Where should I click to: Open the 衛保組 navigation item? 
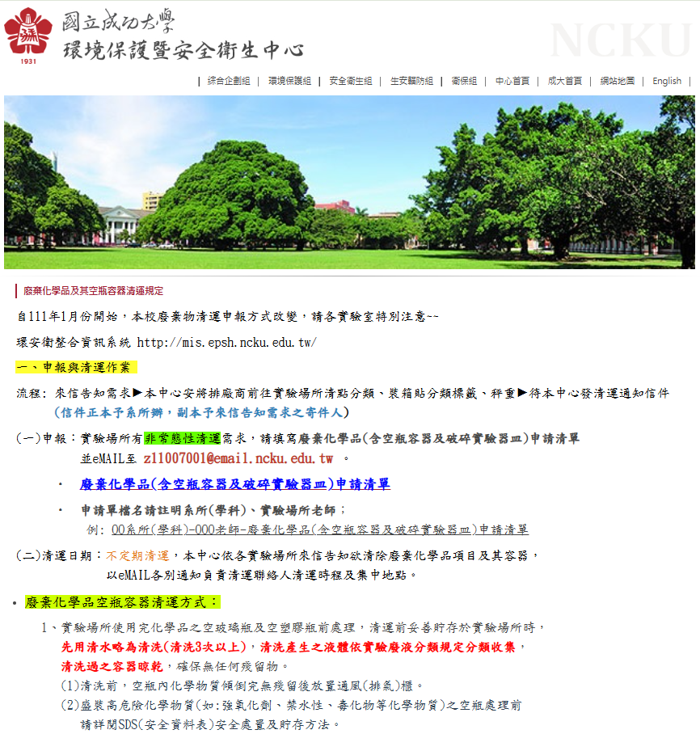click(464, 81)
